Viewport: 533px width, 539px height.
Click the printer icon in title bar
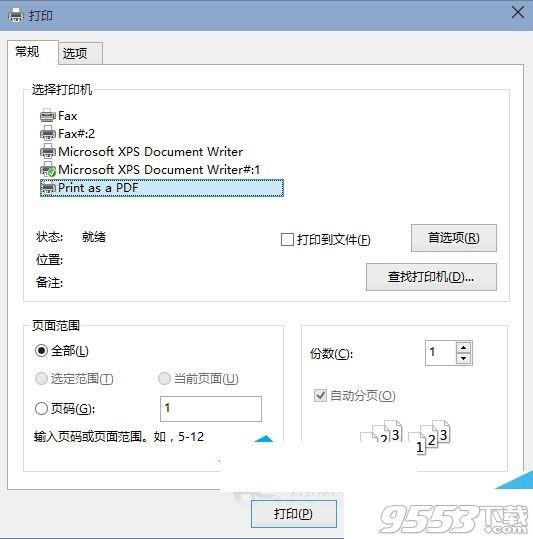(16, 15)
